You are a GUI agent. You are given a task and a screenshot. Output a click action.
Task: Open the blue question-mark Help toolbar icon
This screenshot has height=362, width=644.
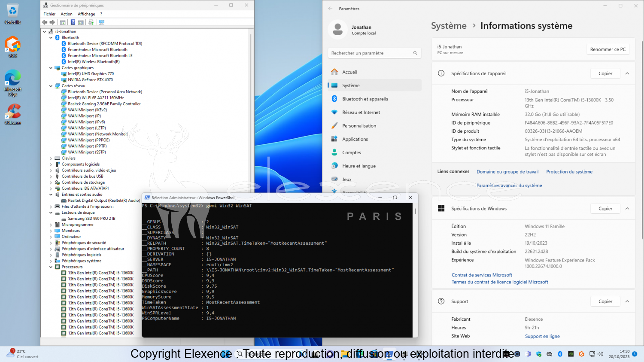(73, 22)
